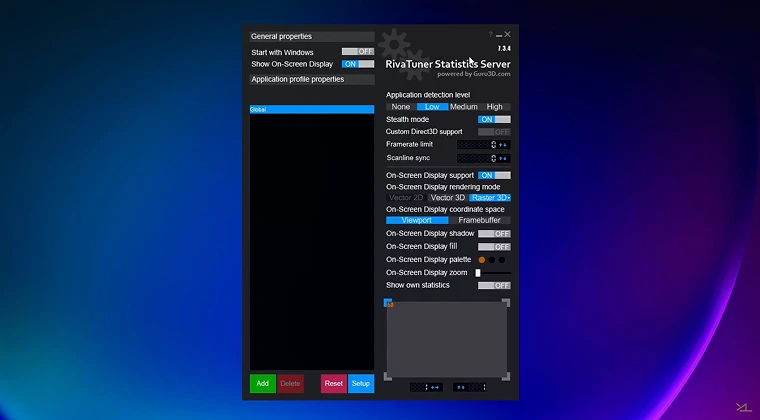Select bottom-left corner anchor of OSD preview

pos(389,376)
